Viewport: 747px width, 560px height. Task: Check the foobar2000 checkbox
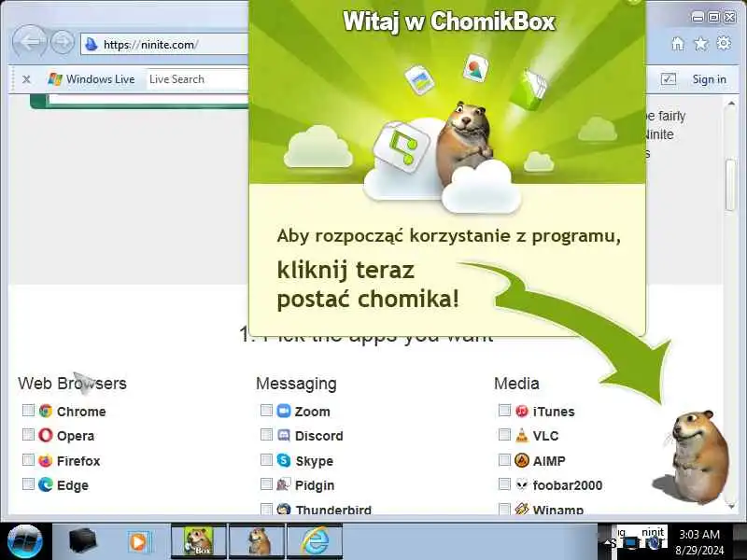click(504, 484)
